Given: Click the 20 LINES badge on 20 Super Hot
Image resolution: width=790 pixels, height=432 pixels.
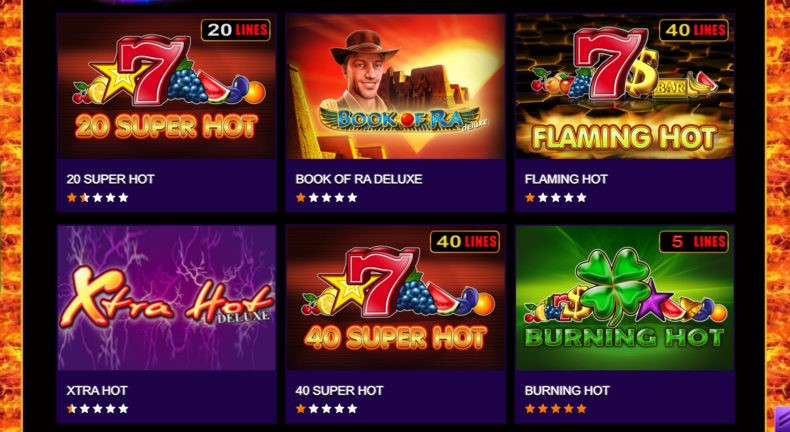Looking at the screenshot, I should (x=235, y=30).
